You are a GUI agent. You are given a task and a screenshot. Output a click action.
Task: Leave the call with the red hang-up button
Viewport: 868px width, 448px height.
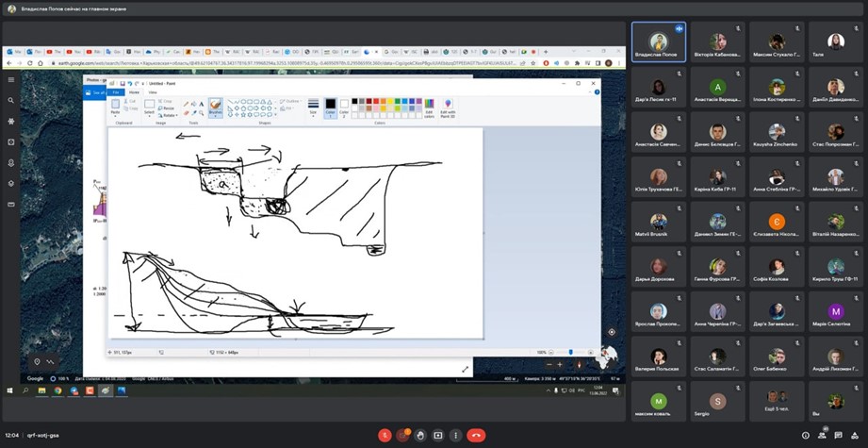point(477,435)
